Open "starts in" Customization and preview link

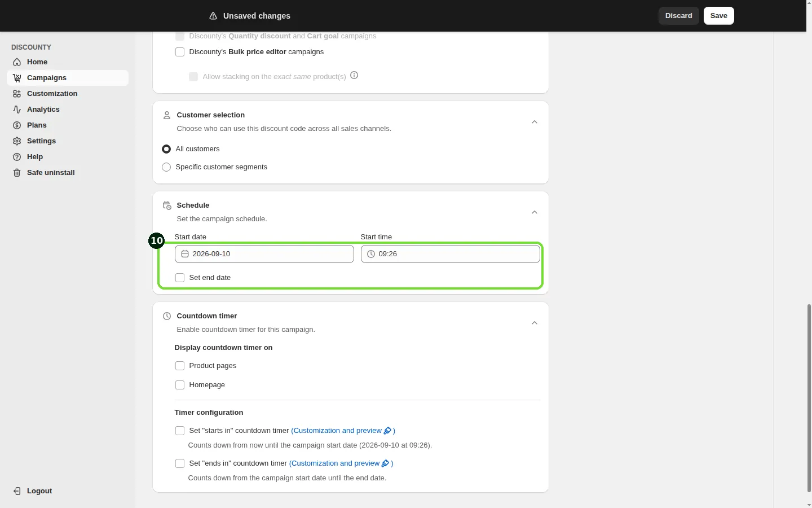[x=343, y=431]
